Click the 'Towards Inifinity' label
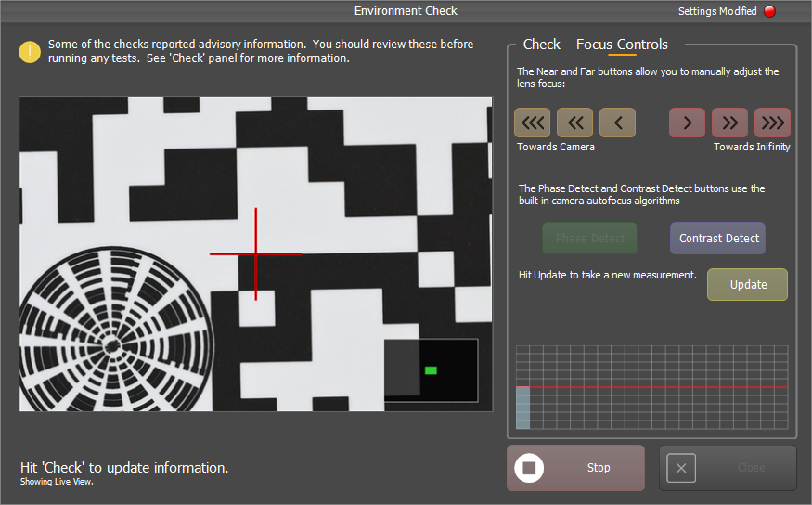This screenshot has height=505, width=812. (x=752, y=147)
